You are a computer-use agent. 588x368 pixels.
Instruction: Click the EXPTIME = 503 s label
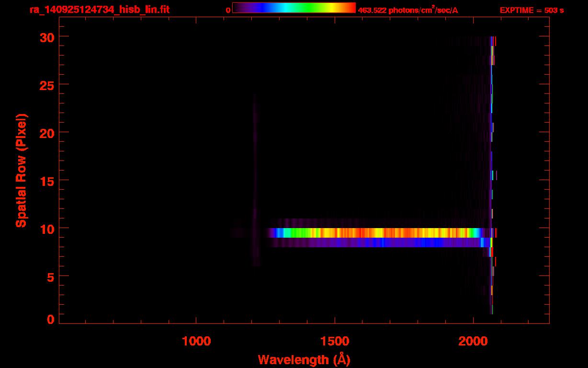point(531,10)
